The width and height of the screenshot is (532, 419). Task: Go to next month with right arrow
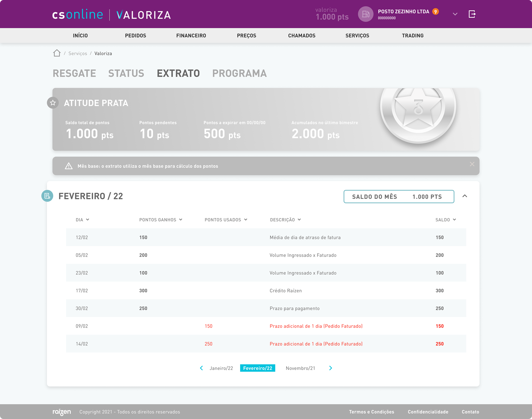point(330,368)
